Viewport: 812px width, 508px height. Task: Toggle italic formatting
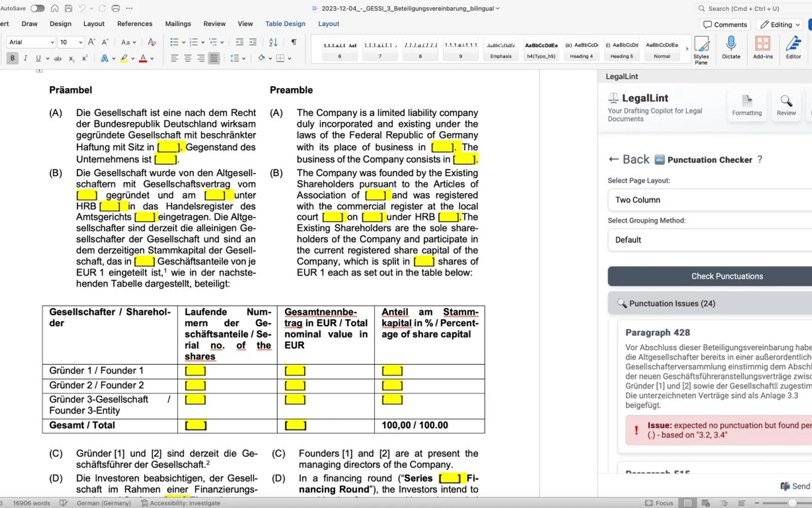(x=25, y=58)
